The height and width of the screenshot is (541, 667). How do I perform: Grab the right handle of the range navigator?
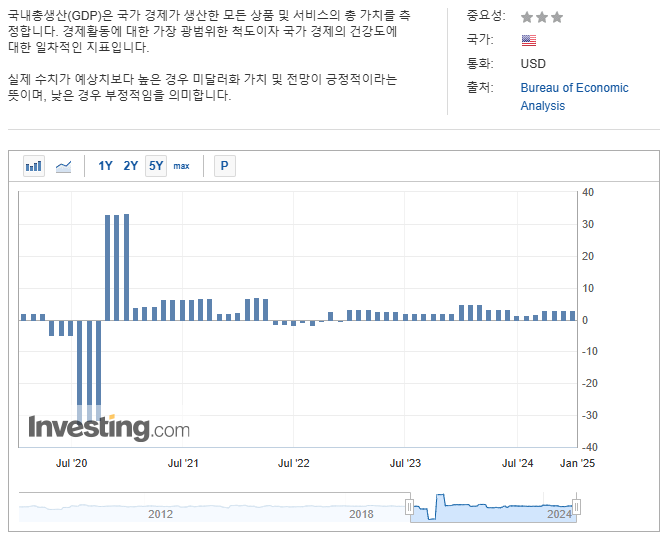click(x=576, y=507)
